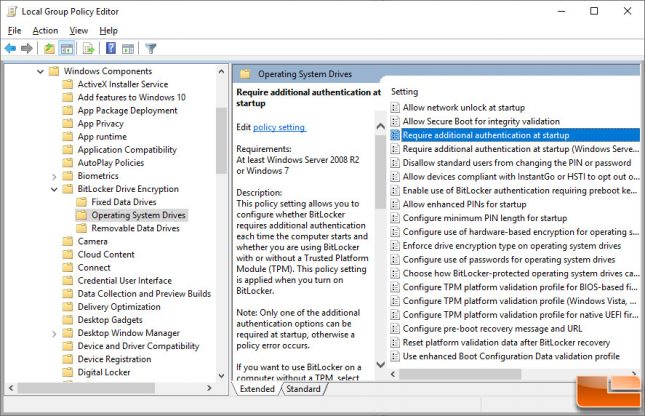Expand the Desktop Window Manager node
The width and height of the screenshot is (645, 416).
click(x=54, y=334)
